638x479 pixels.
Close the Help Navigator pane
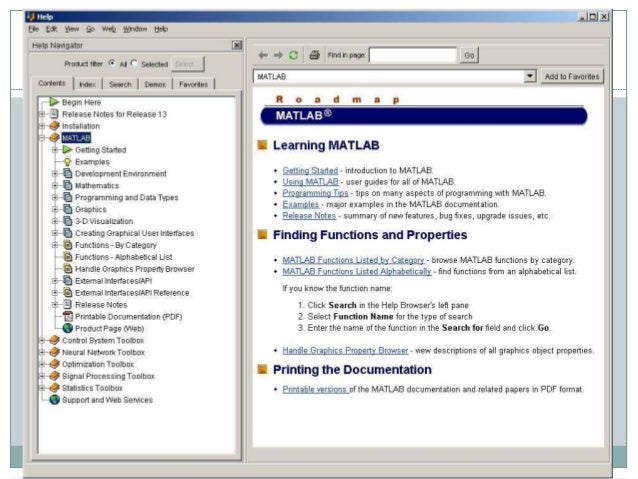pyautogui.click(x=237, y=45)
